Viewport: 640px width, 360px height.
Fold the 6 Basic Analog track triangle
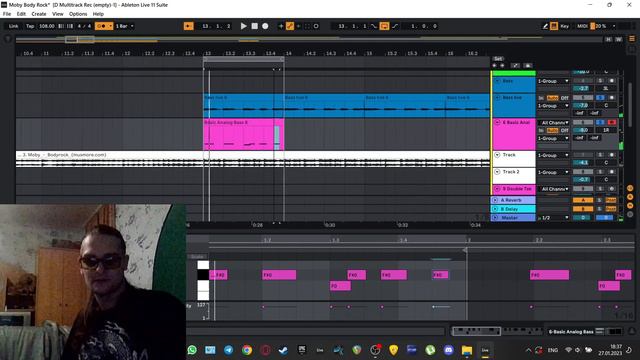tap(498, 122)
